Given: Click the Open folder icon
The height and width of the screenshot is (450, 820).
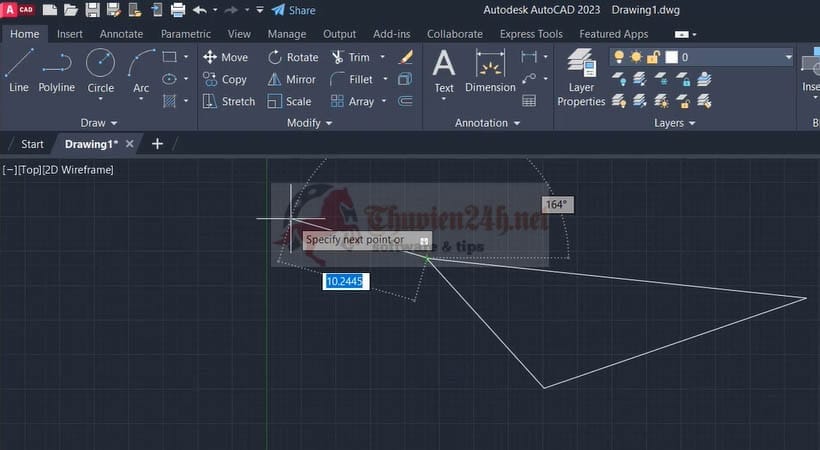Looking at the screenshot, I should [x=71, y=10].
